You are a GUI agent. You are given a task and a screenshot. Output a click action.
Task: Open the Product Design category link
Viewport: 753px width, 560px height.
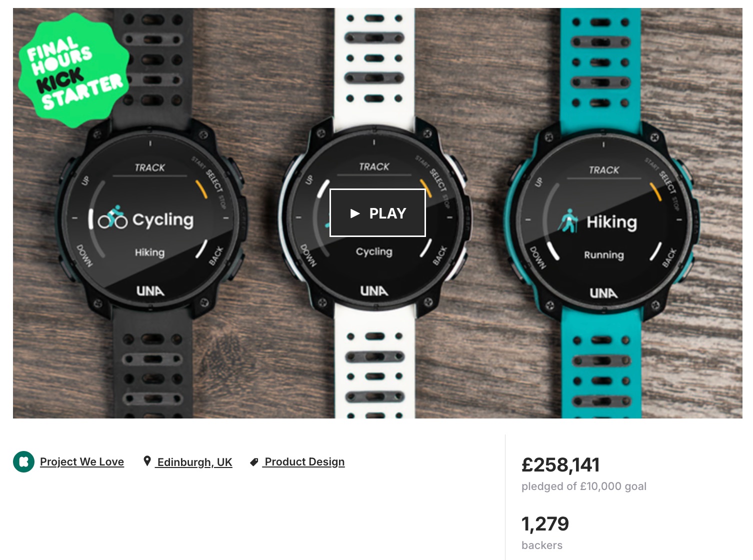point(304,461)
